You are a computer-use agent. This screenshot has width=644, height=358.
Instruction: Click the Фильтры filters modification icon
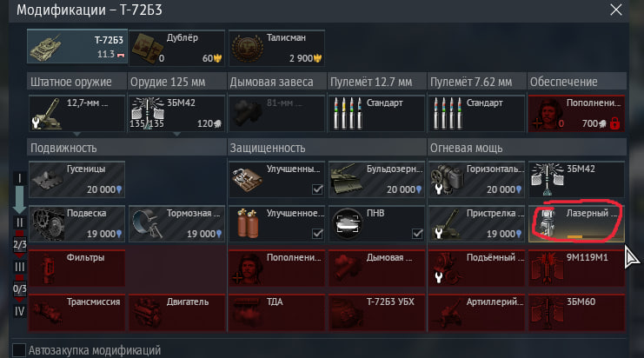[x=47, y=268]
